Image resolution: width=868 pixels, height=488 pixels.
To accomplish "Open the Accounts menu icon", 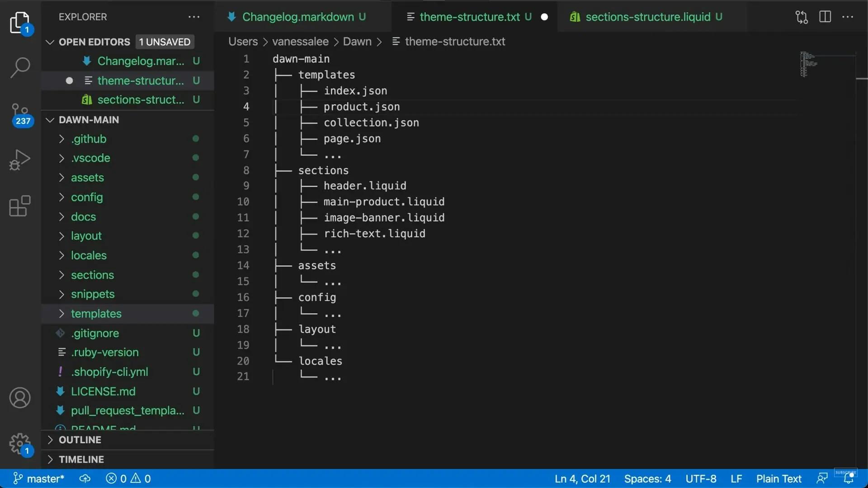I will tap(20, 398).
